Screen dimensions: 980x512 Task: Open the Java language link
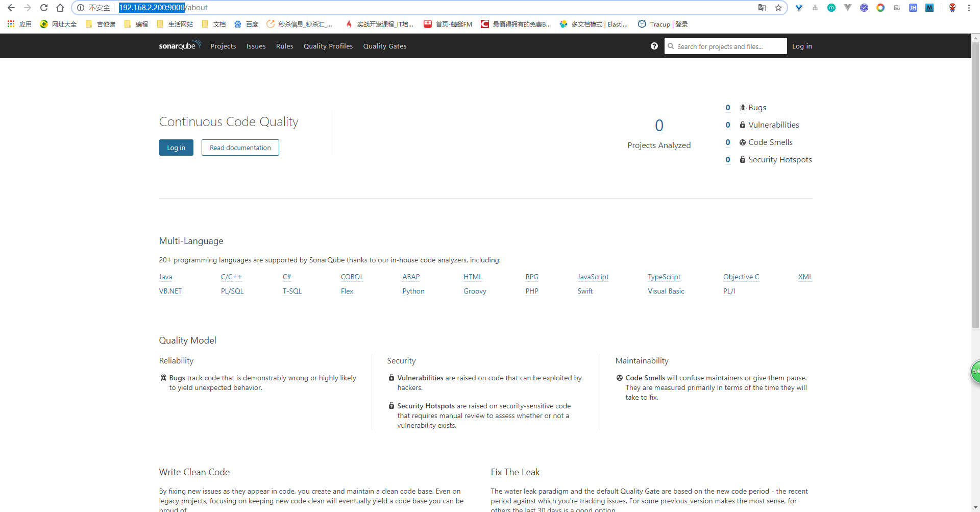click(165, 277)
